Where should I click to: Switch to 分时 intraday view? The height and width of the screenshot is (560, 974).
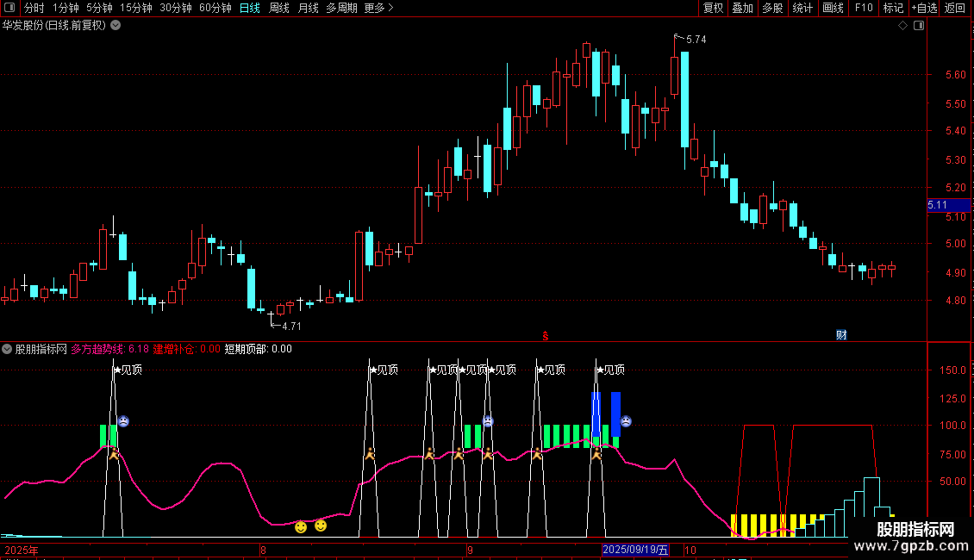click(34, 8)
